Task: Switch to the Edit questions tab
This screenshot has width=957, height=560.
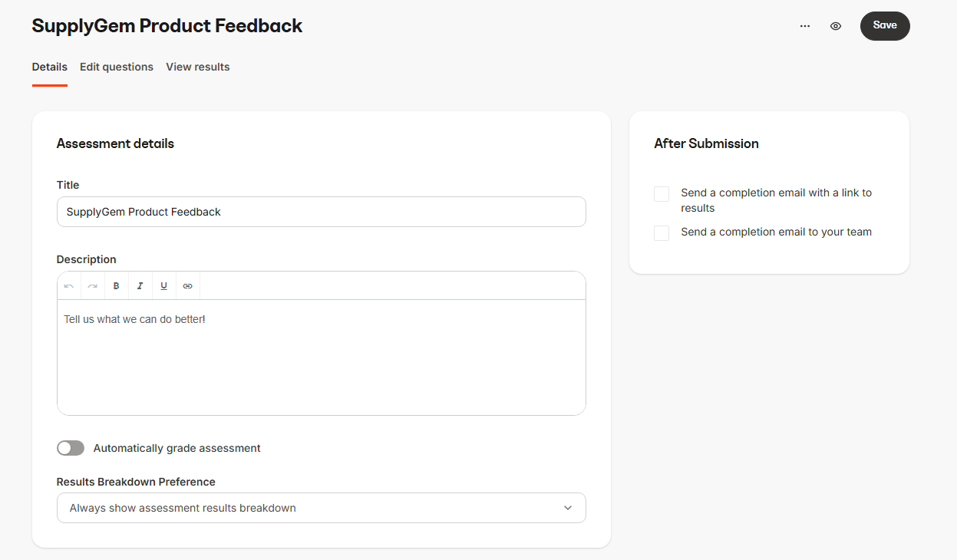Action: (116, 67)
